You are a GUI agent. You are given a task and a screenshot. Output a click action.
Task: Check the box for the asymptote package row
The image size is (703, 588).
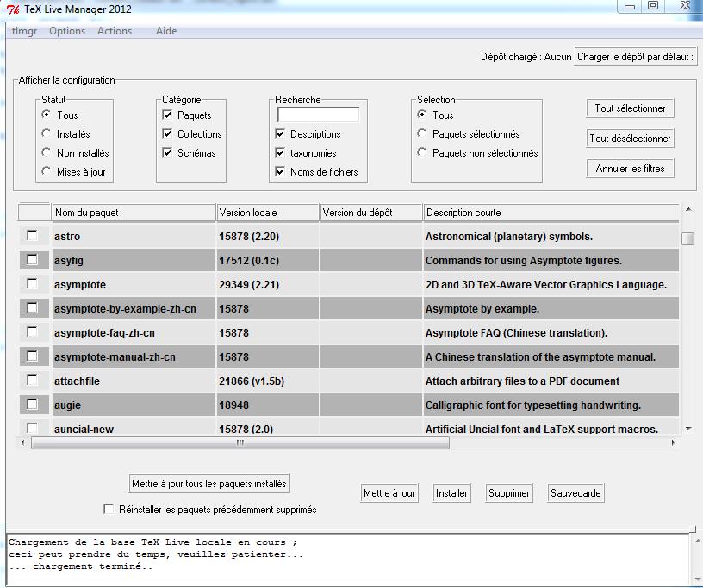pyautogui.click(x=32, y=284)
